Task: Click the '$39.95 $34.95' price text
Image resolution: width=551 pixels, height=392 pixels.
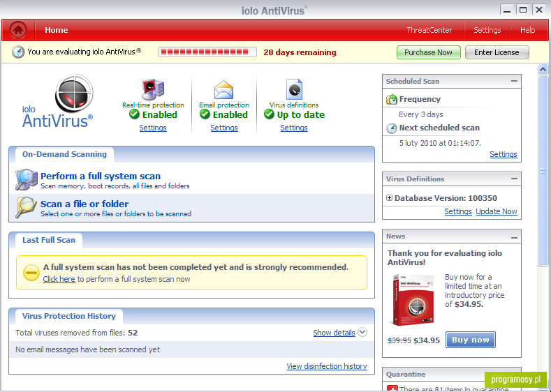Action: [x=413, y=340]
